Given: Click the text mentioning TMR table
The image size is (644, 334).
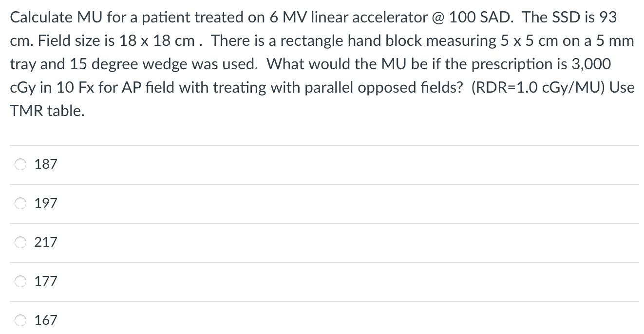Looking at the screenshot, I should tap(47, 111).
